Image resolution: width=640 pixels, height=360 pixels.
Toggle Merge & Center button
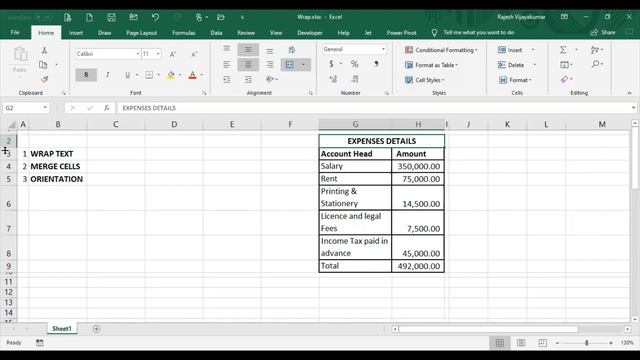[290, 64]
